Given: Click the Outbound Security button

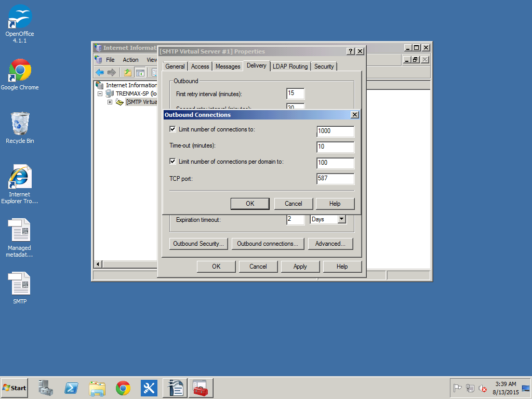Looking at the screenshot, I should coord(198,244).
